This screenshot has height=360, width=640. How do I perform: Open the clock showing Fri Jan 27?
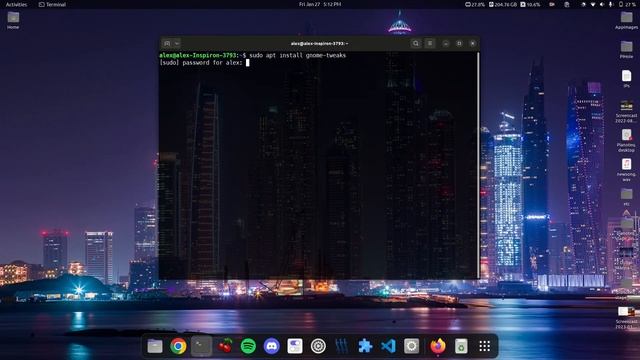click(320, 4)
